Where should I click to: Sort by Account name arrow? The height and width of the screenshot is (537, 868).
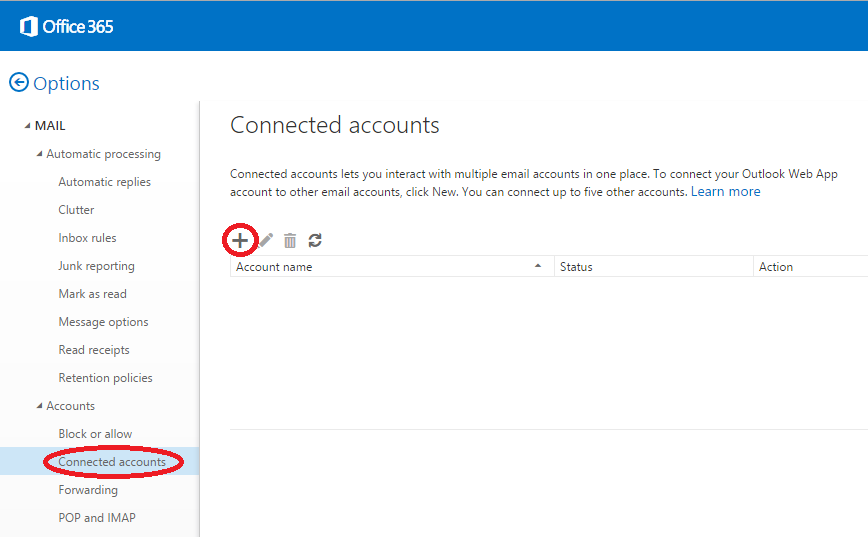pyautogui.click(x=538, y=266)
